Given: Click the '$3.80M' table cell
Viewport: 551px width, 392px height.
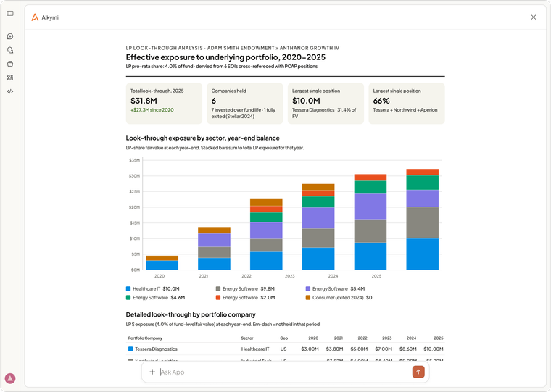Looking at the screenshot, I should pos(334,349).
